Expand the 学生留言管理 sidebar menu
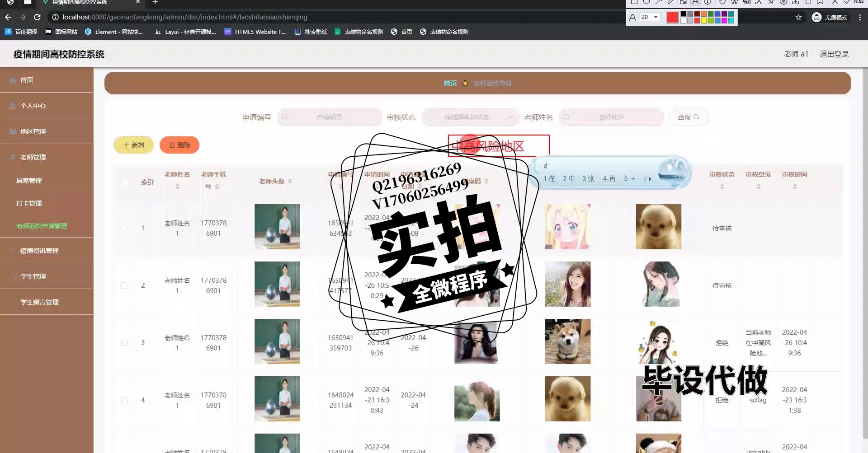Viewport: 868px width, 453px height. click(x=47, y=302)
